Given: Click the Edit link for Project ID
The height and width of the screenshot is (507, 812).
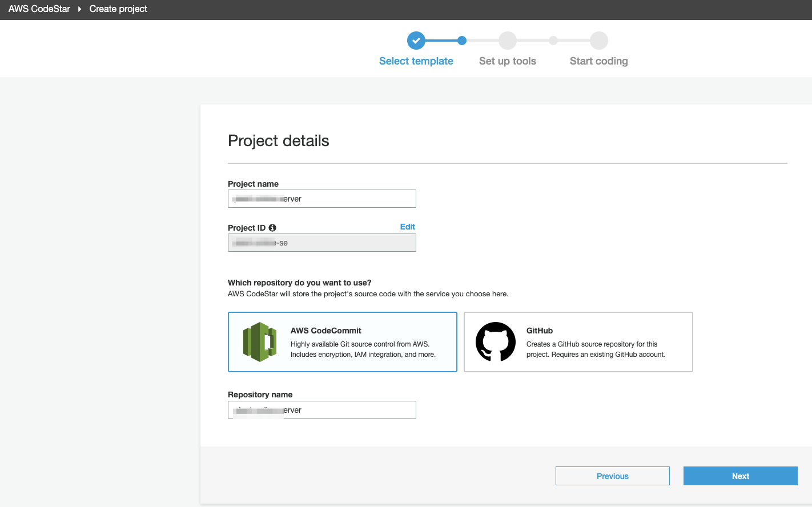Looking at the screenshot, I should [408, 227].
